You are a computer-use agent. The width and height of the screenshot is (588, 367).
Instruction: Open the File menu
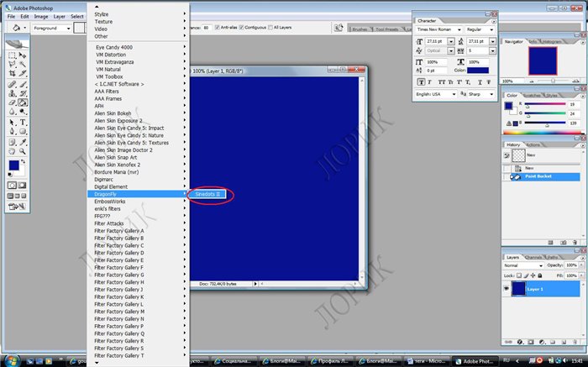point(11,17)
